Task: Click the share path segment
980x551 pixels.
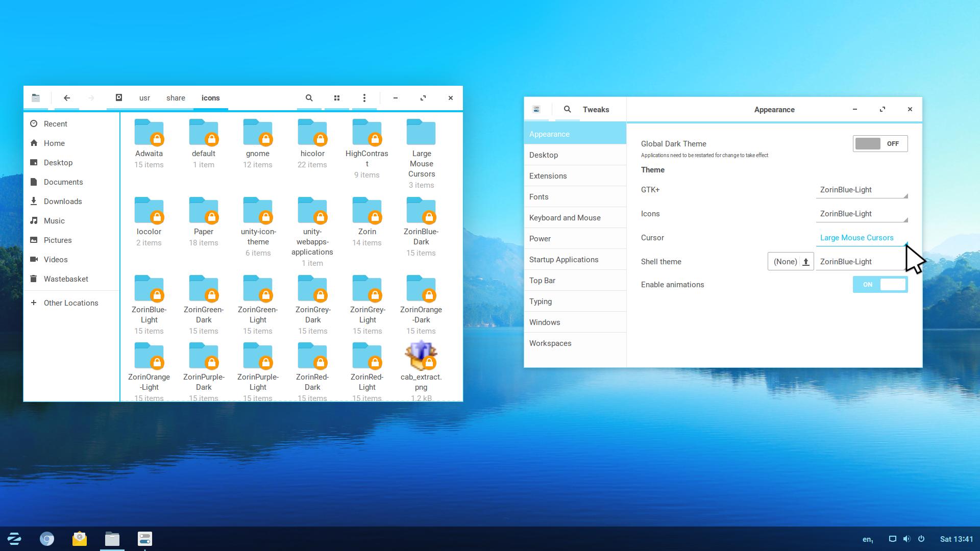Action: [176, 98]
